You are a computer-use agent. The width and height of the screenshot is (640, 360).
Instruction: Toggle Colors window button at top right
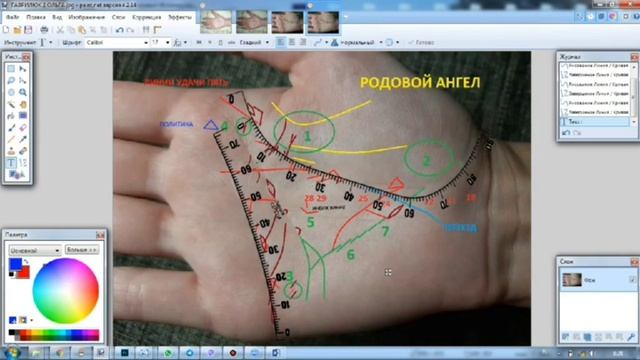click(613, 16)
